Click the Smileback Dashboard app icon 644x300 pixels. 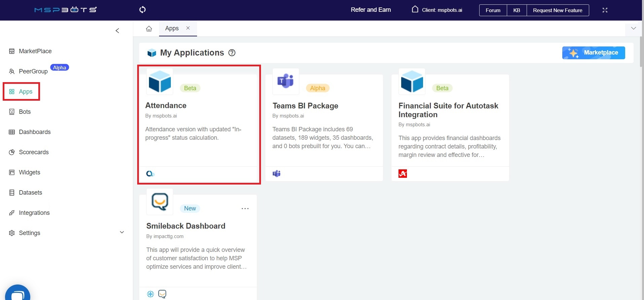(x=160, y=202)
